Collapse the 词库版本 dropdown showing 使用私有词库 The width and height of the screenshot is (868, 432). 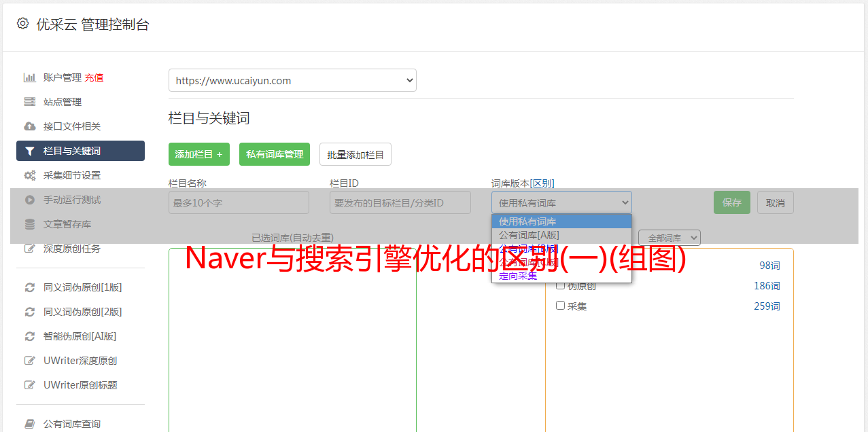(x=561, y=202)
